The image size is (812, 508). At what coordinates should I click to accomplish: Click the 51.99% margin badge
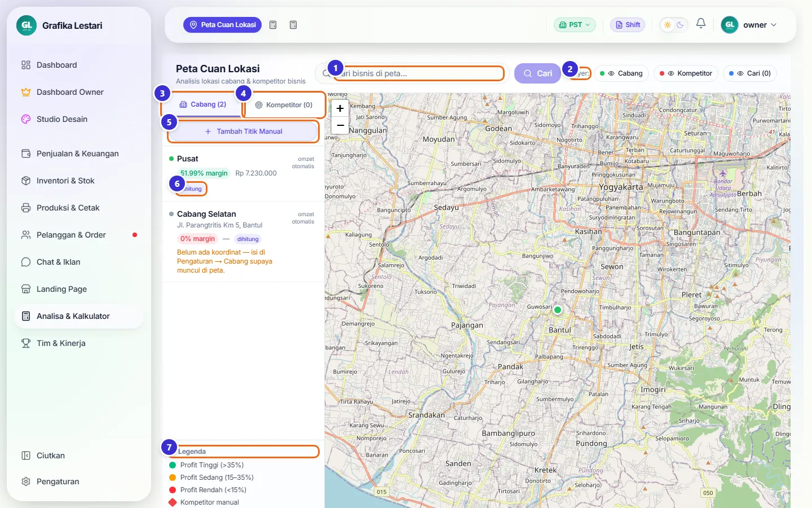point(204,173)
